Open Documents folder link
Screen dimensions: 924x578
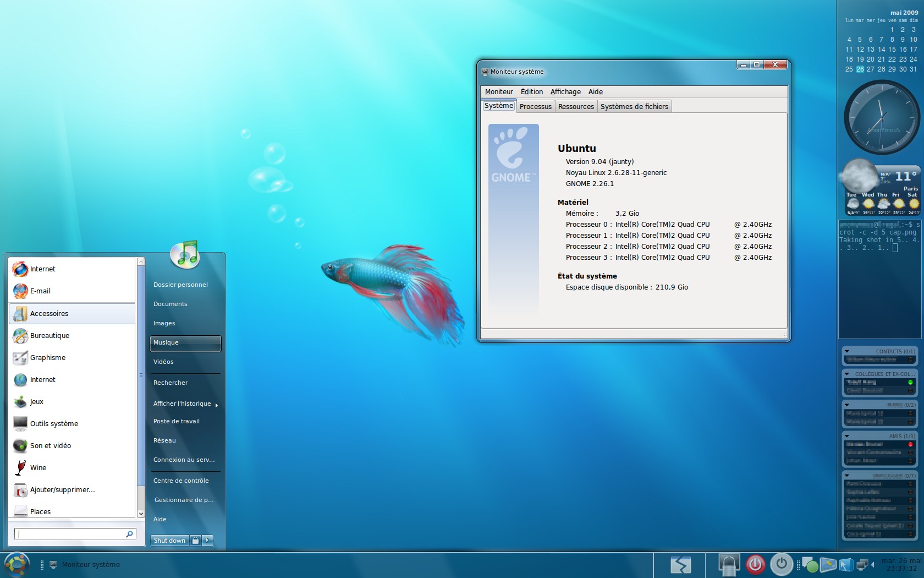coord(170,304)
